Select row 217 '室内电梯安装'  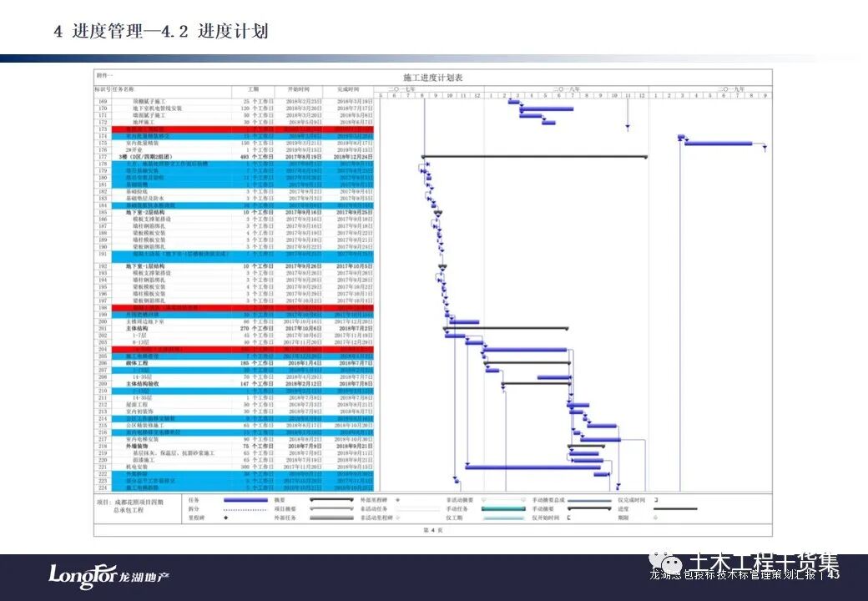(235, 439)
